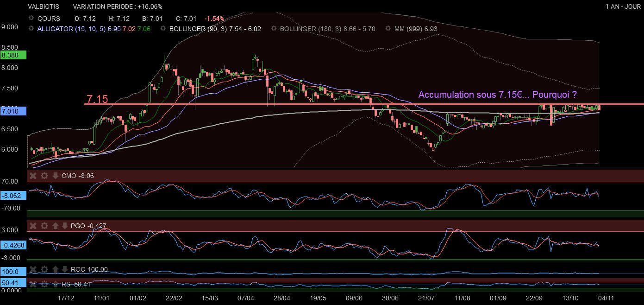Screen dimensions: 644x305
Task: Move the CMO panel down
Action: pyautogui.click(x=55, y=176)
